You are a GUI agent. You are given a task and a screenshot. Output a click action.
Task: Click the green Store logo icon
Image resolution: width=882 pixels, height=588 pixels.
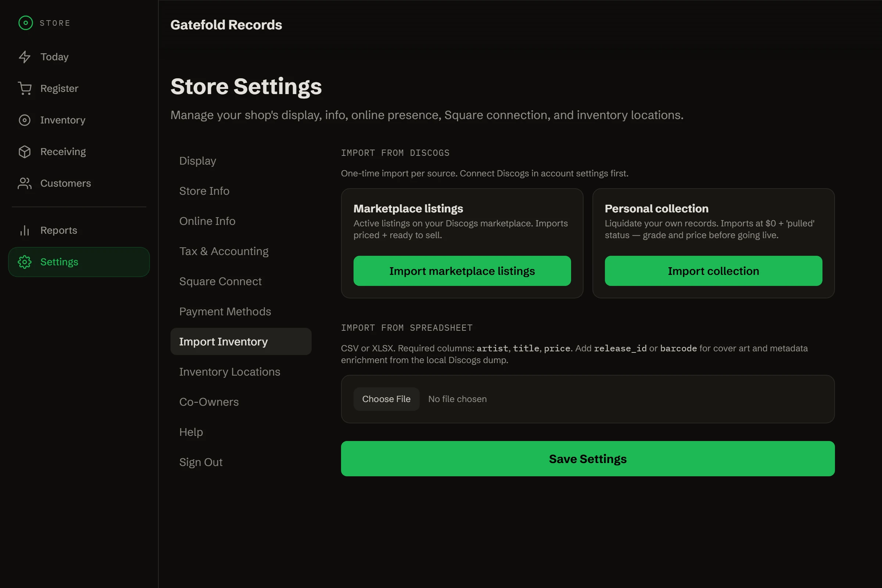click(x=25, y=23)
